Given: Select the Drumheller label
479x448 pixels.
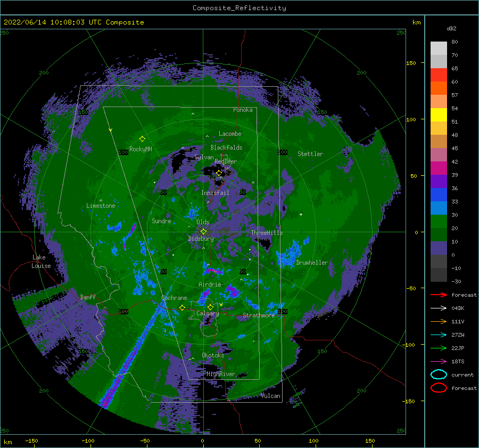Looking at the screenshot, I should click(x=312, y=263).
